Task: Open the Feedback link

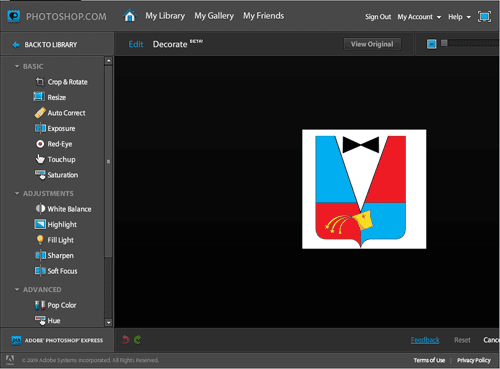Action: point(425,340)
